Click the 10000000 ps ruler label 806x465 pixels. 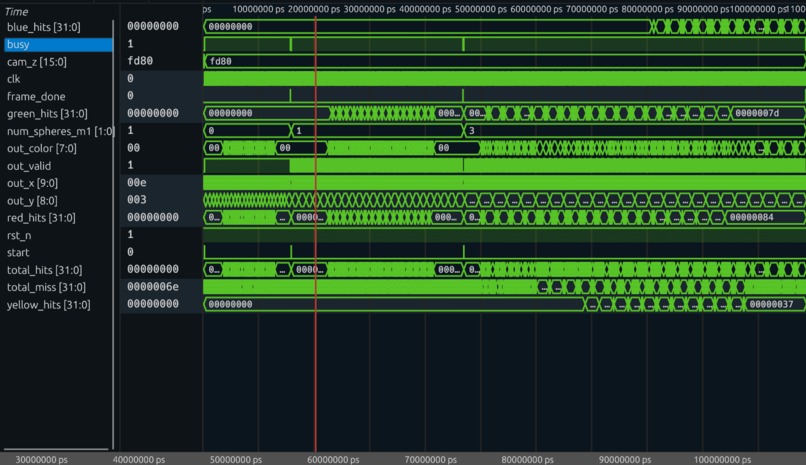258,9
